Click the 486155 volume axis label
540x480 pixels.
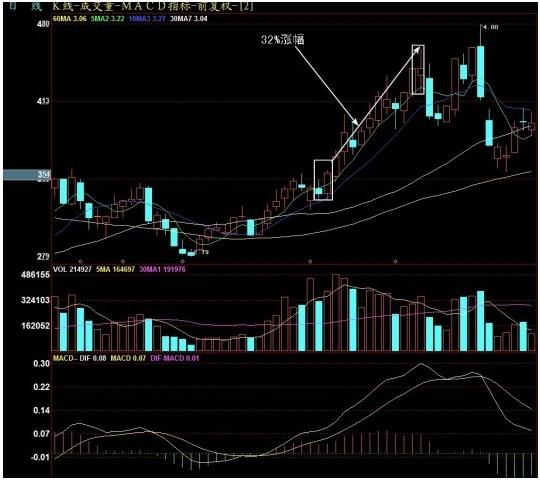click(x=35, y=275)
